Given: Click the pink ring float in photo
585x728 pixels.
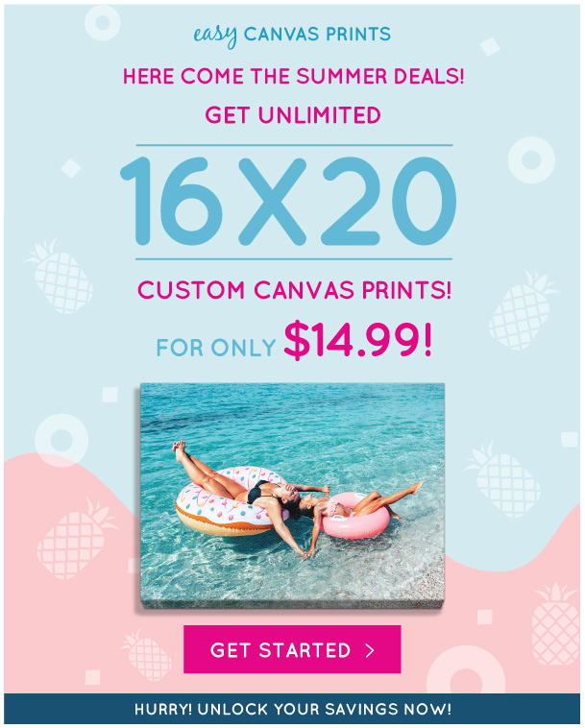Looking at the screenshot, I should (x=355, y=517).
